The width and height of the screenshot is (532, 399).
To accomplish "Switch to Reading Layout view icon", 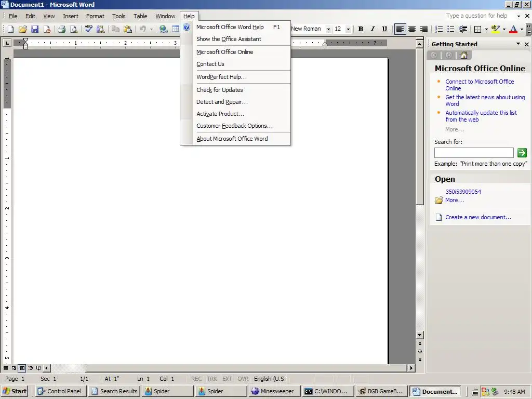I will pos(38,368).
